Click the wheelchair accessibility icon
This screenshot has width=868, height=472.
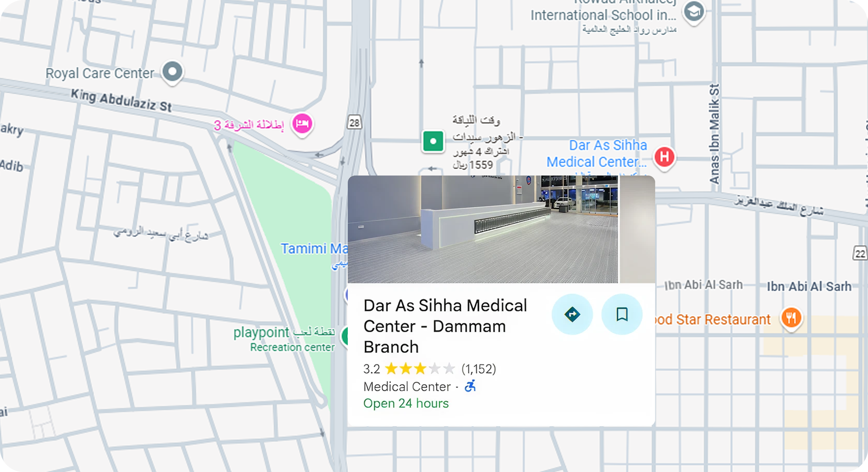coord(470,386)
